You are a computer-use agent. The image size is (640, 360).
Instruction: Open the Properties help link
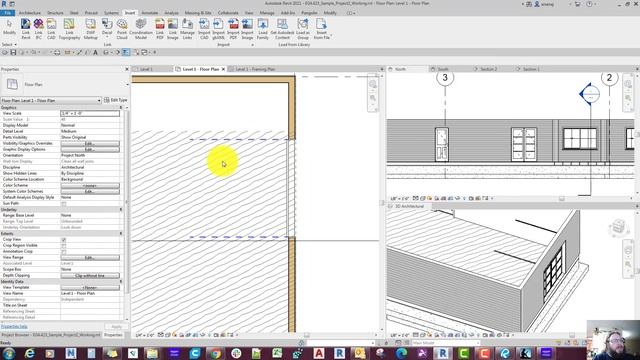[x=14, y=327]
